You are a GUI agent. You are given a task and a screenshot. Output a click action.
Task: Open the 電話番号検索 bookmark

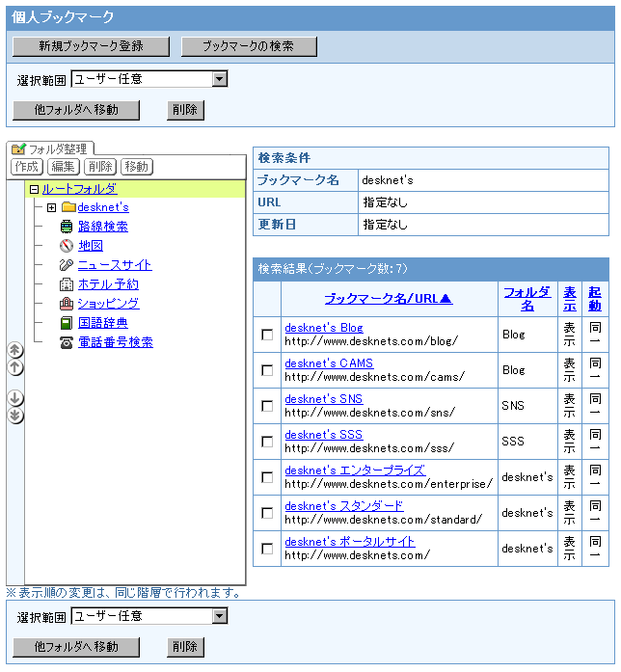[116, 342]
